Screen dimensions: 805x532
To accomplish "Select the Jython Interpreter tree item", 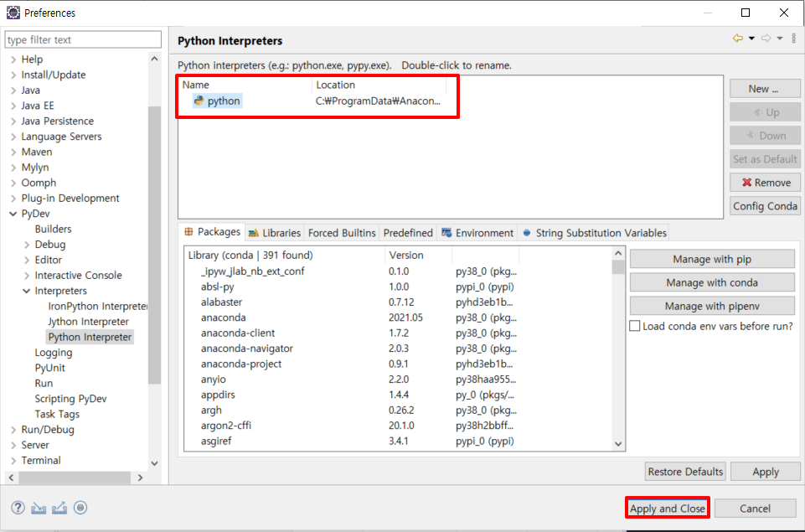I will click(x=88, y=322).
